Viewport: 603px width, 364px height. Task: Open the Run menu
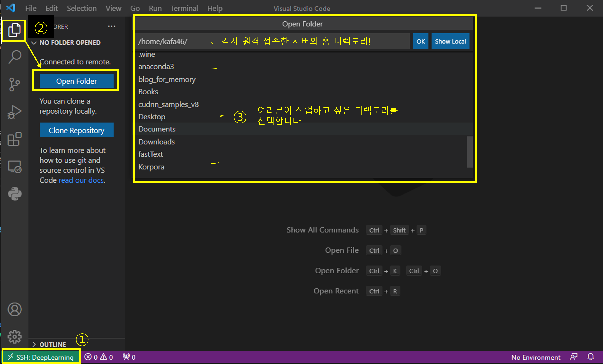155,8
